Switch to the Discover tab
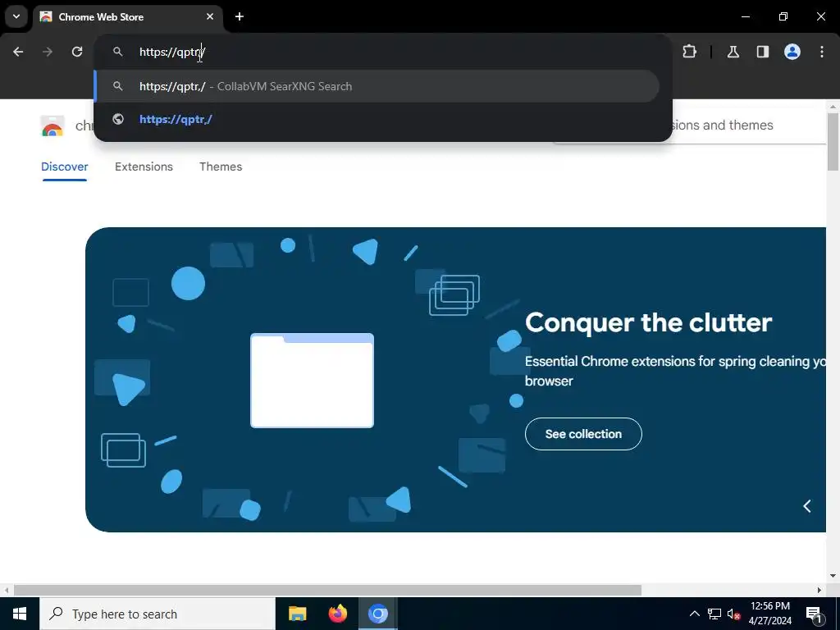This screenshot has height=630, width=840. pyautogui.click(x=64, y=167)
